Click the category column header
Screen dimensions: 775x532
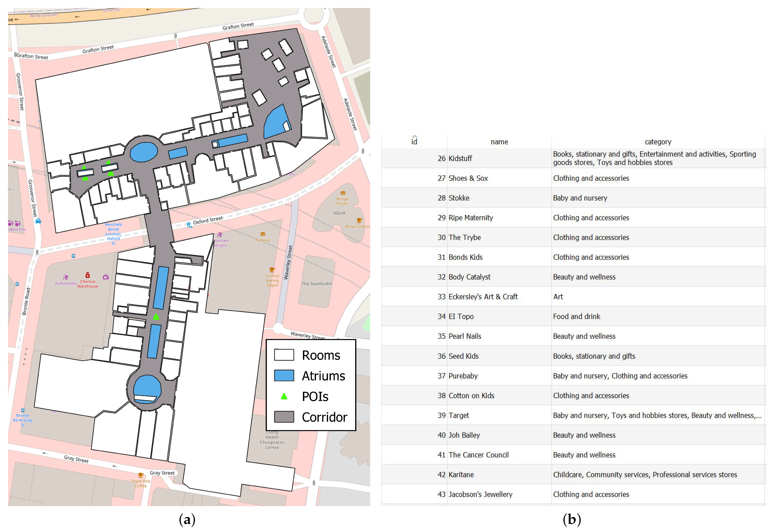658,142
